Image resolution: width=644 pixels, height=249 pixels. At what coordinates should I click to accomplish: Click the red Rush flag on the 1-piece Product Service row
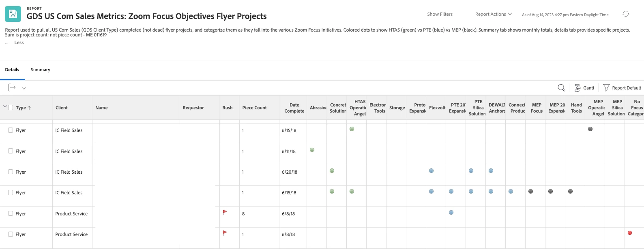pos(225,233)
